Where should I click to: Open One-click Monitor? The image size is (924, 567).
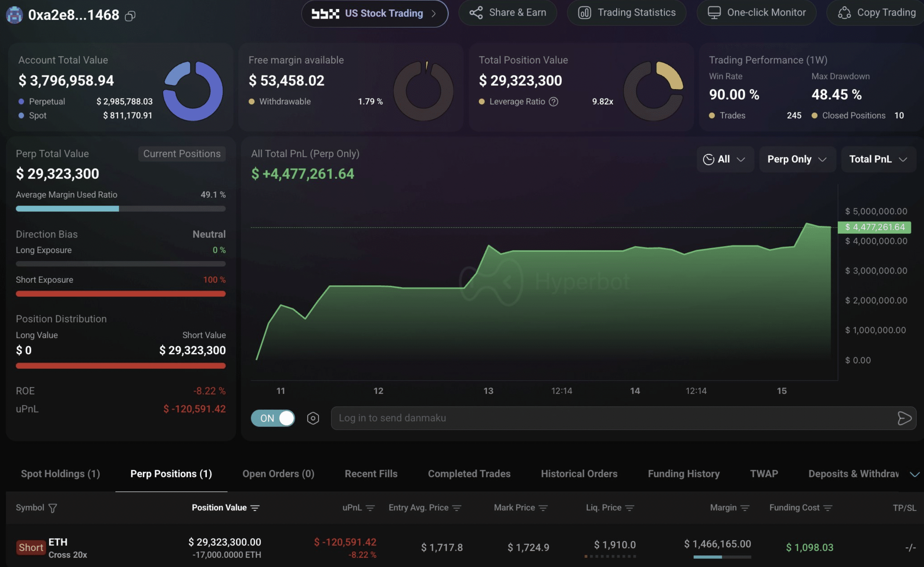click(x=756, y=13)
